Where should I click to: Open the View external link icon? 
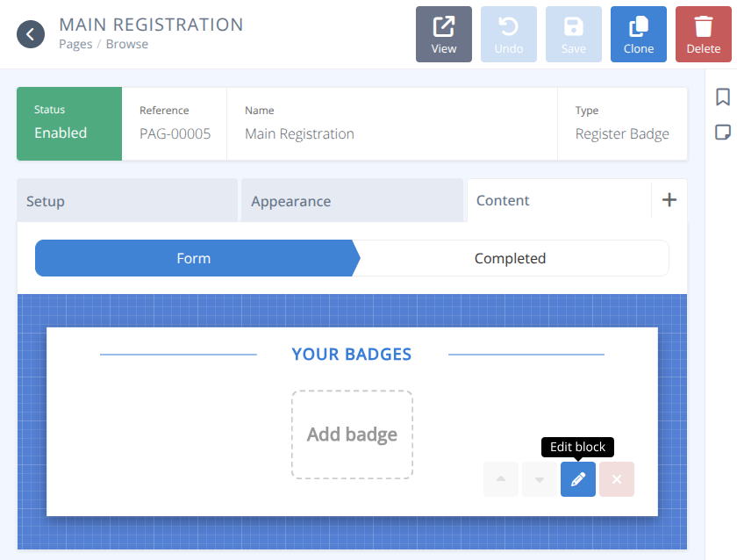point(444,34)
